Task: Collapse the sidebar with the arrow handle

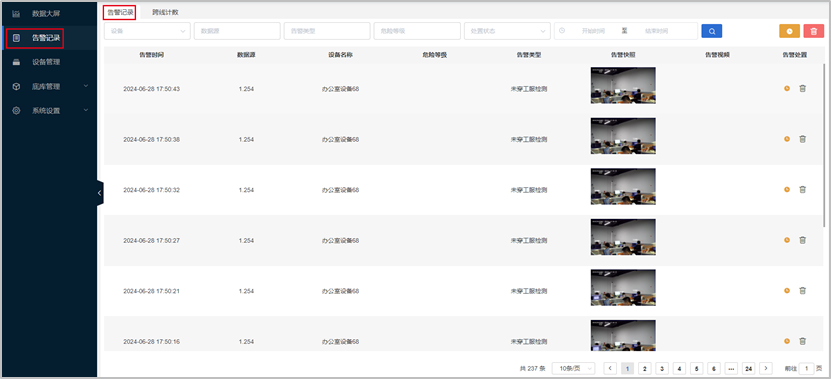Action: coord(100,193)
